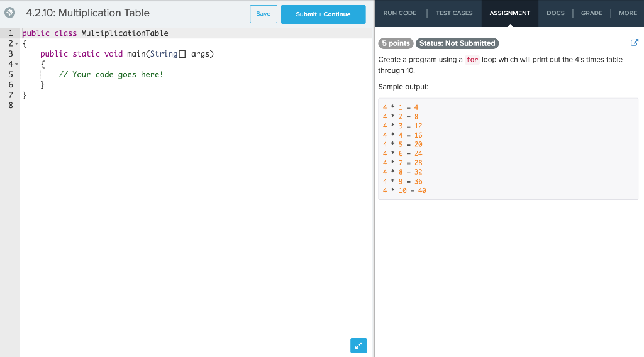Click the 'public class MultiplicationTable' line
Image resolution: width=644 pixels, height=357 pixels.
[x=96, y=33]
